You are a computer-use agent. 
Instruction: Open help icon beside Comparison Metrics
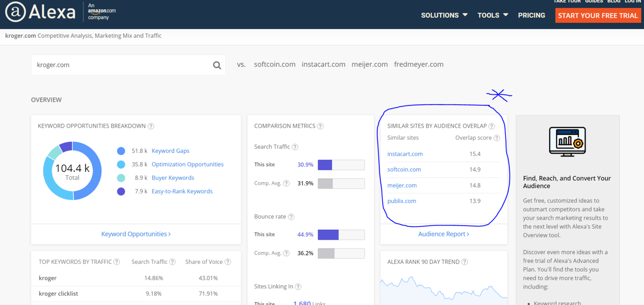click(320, 126)
